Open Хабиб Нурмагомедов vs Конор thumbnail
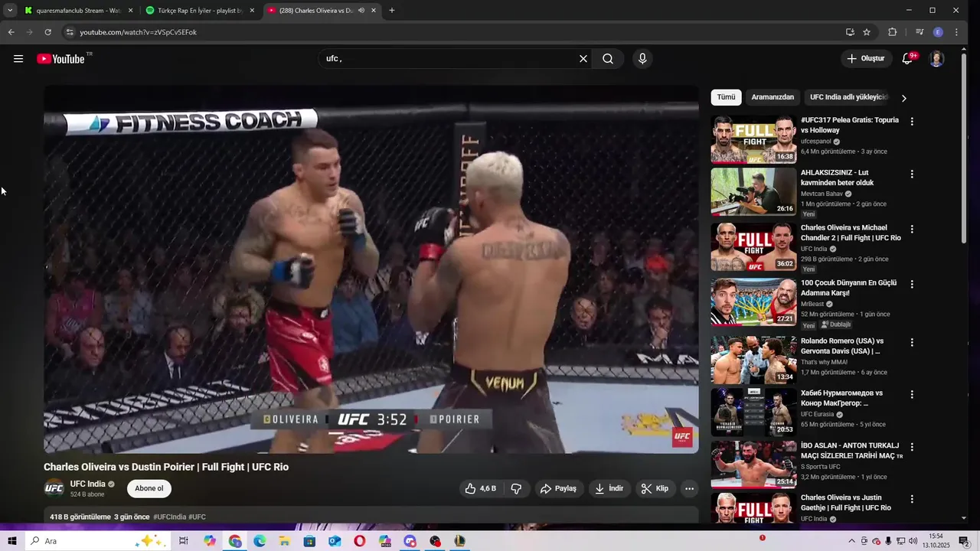 click(753, 412)
